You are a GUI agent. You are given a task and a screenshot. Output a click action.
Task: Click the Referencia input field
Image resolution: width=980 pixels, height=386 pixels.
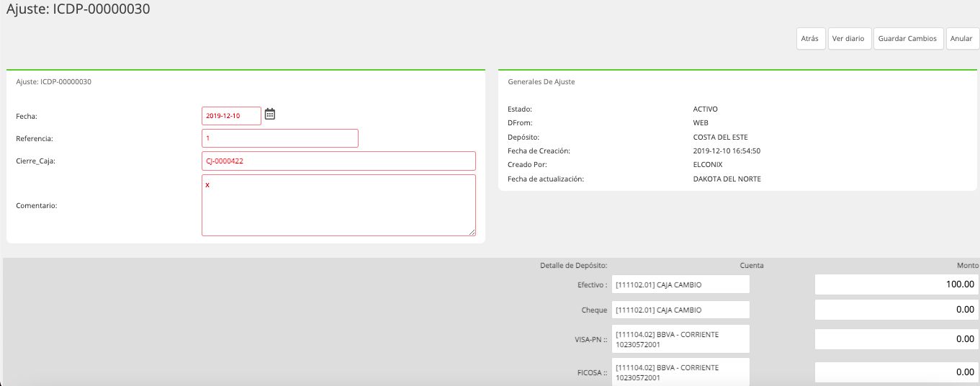coord(280,138)
